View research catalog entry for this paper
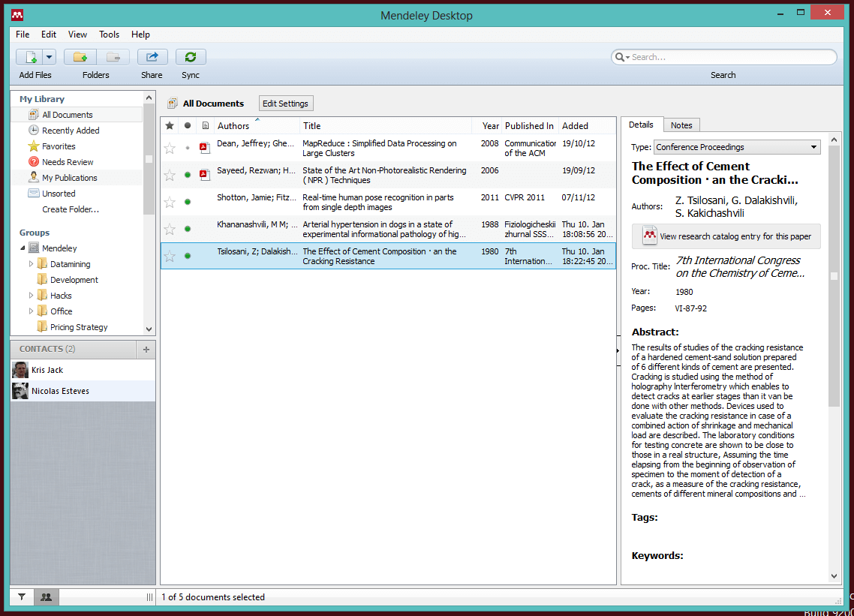 pyautogui.click(x=725, y=236)
